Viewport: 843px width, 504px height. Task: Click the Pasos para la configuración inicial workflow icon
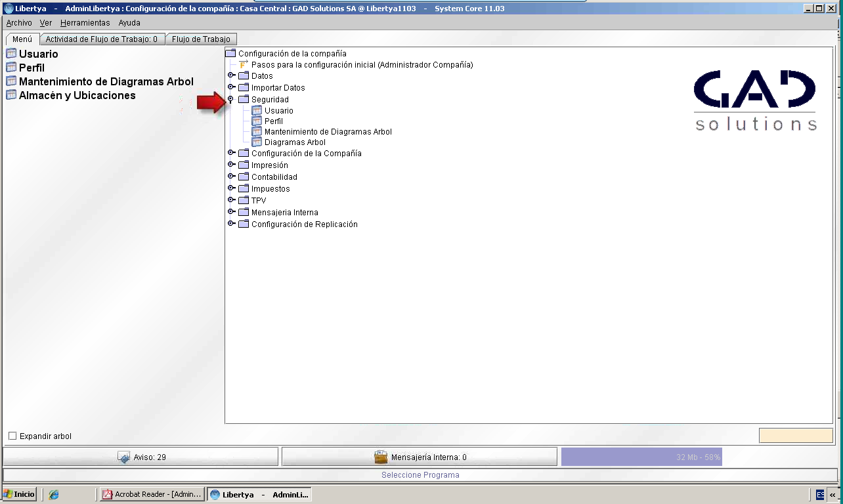pos(244,64)
